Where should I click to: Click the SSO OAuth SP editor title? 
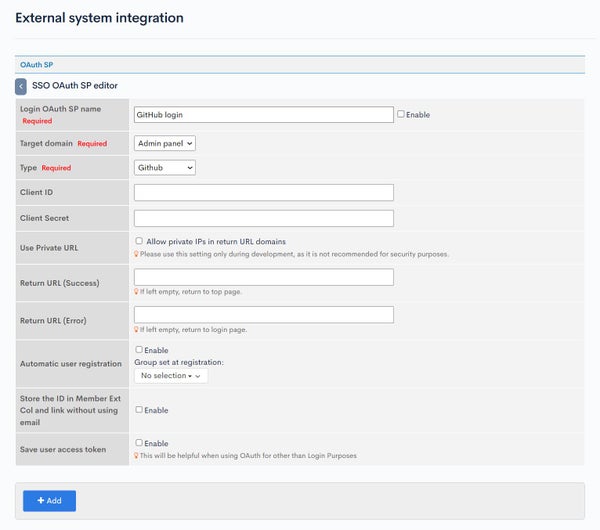pos(75,86)
